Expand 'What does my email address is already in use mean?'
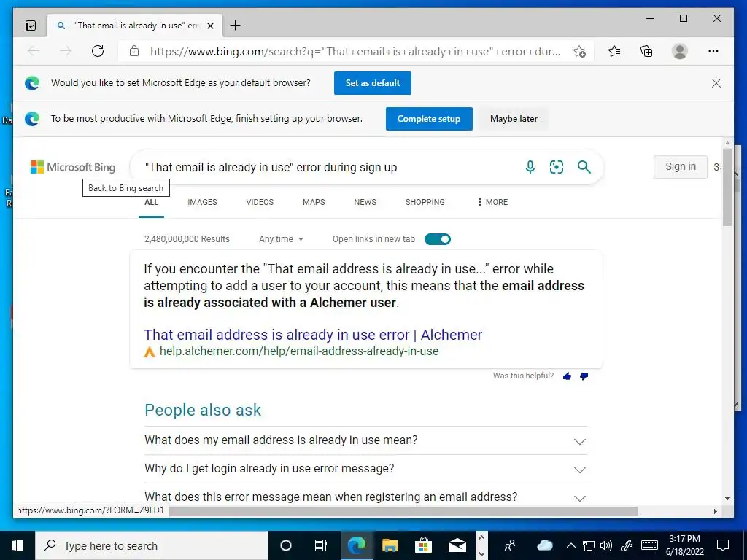The image size is (747, 560). (366, 440)
